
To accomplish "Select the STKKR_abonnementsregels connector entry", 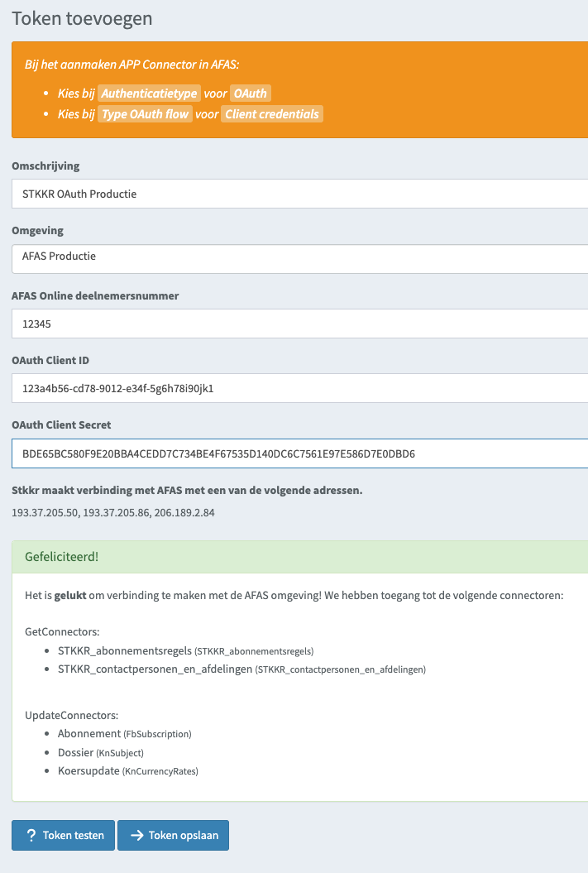I will pyautogui.click(x=186, y=651).
